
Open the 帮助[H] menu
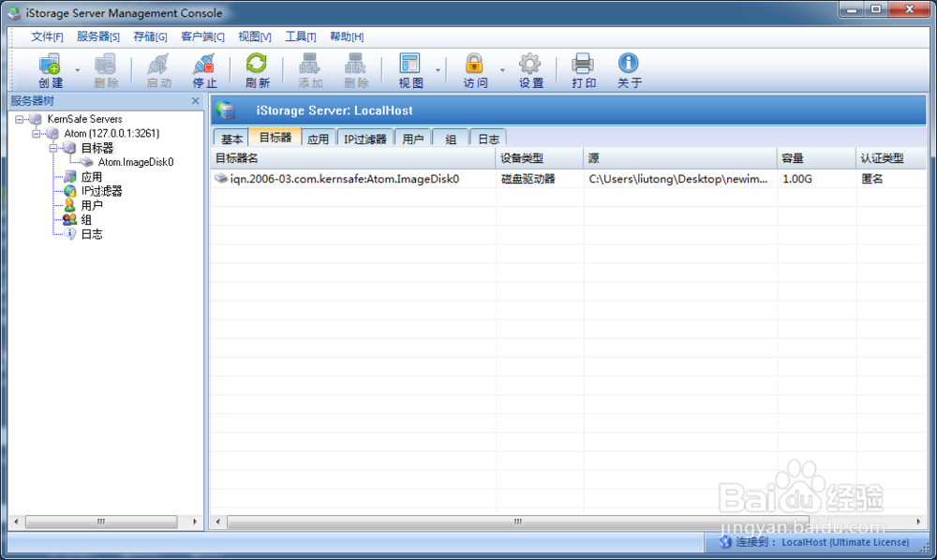[347, 37]
